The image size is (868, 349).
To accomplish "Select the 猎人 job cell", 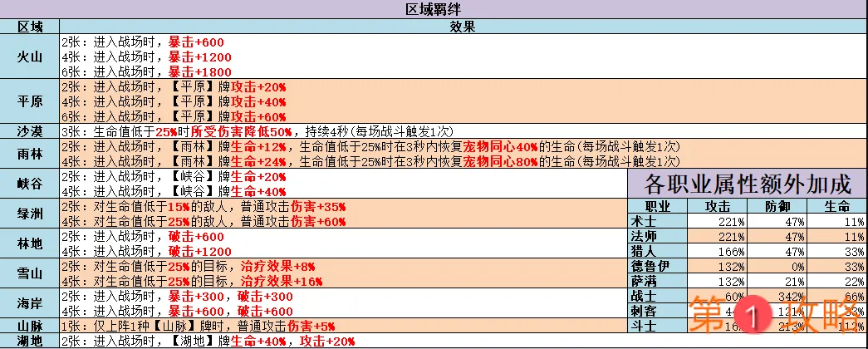I will (x=658, y=251).
